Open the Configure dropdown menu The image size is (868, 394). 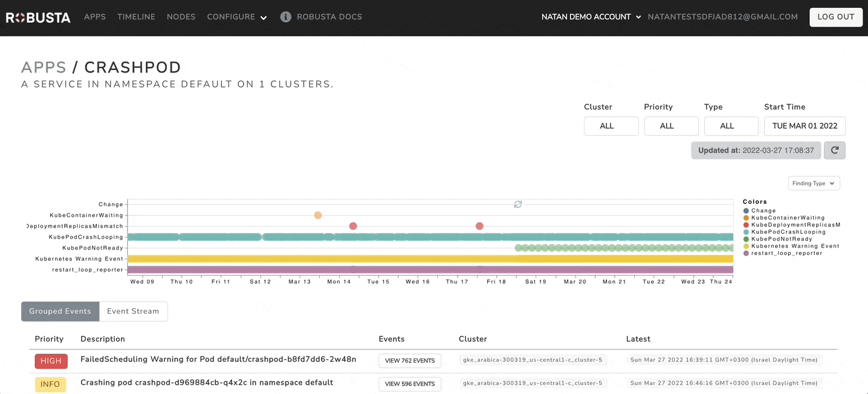point(237,17)
